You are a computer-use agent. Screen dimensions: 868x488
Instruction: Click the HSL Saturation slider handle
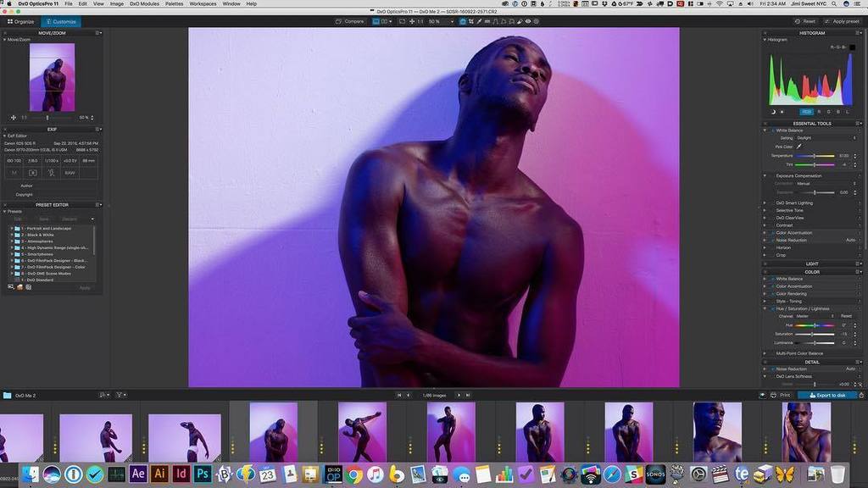pyautogui.click(x=811, y=334)
